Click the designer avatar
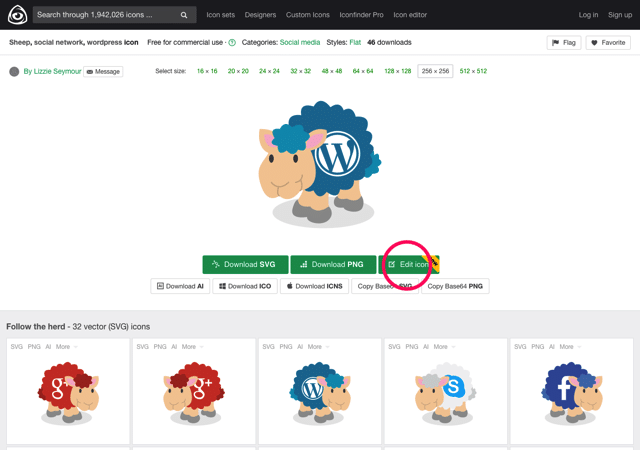 tap(14, 71)
